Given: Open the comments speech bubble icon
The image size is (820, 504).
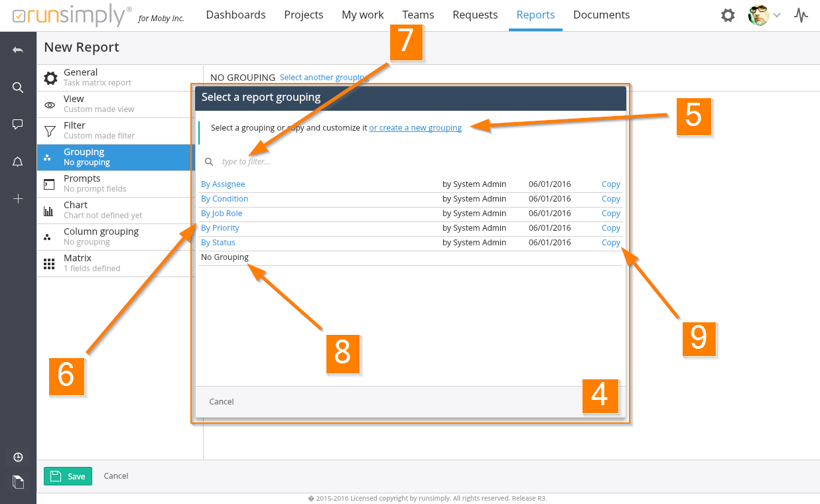Looking at the screenshot, I should coord(18,125).
